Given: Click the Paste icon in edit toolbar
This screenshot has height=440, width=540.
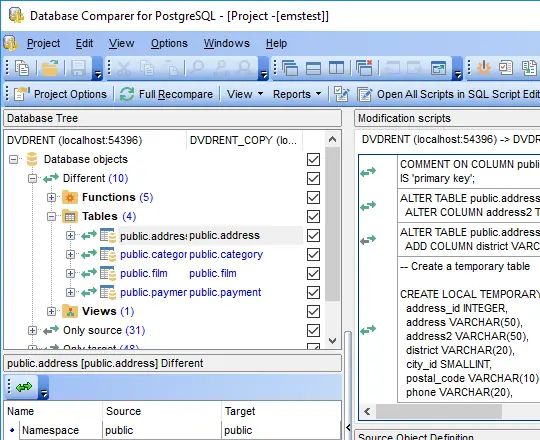Looking at the screenshot, I should tap(171, 68).
